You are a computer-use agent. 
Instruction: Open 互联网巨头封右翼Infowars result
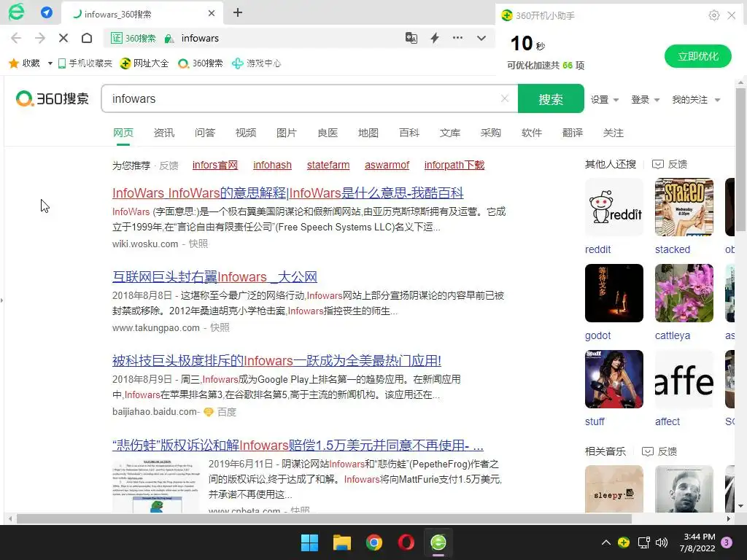(x=215, y=276)
